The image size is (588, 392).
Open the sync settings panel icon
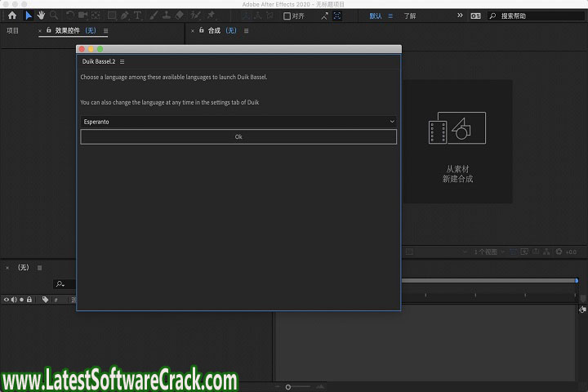pyautogui.click(x=475, y=16)
